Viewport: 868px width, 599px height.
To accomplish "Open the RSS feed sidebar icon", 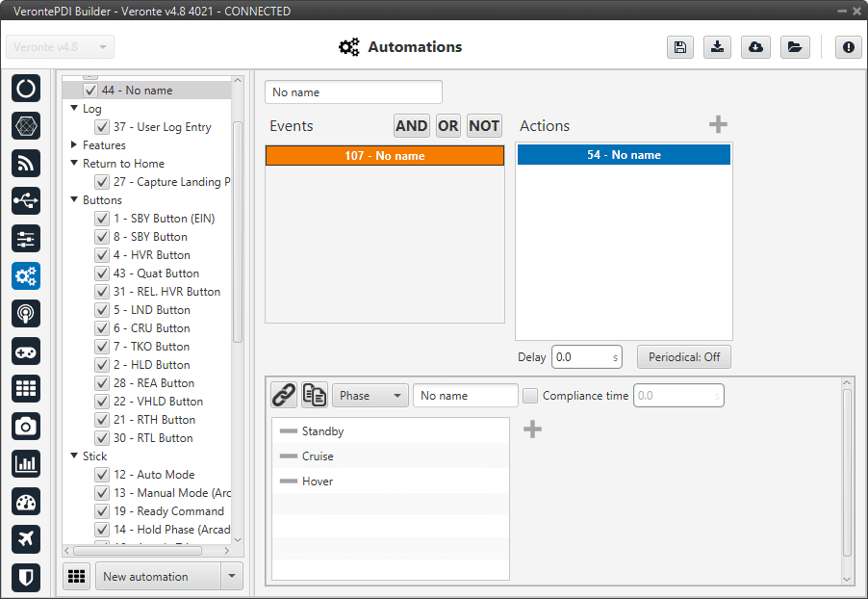I will click(26, 164).
